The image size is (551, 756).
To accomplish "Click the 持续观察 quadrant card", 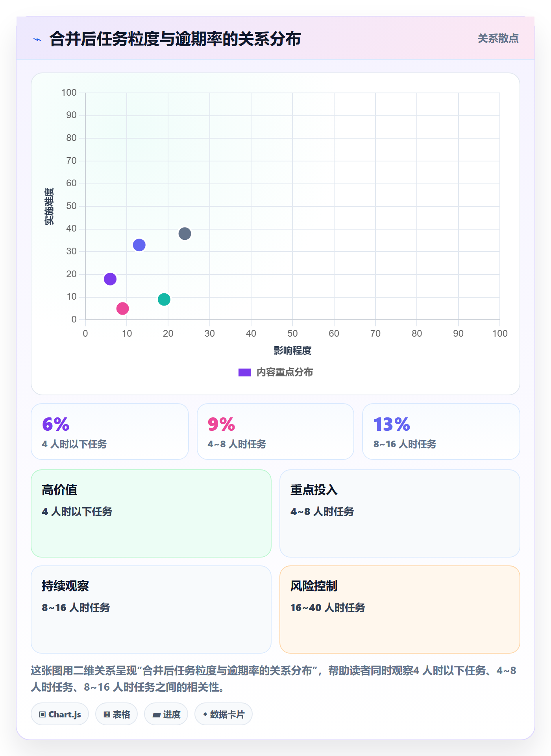I will [151, 610].
